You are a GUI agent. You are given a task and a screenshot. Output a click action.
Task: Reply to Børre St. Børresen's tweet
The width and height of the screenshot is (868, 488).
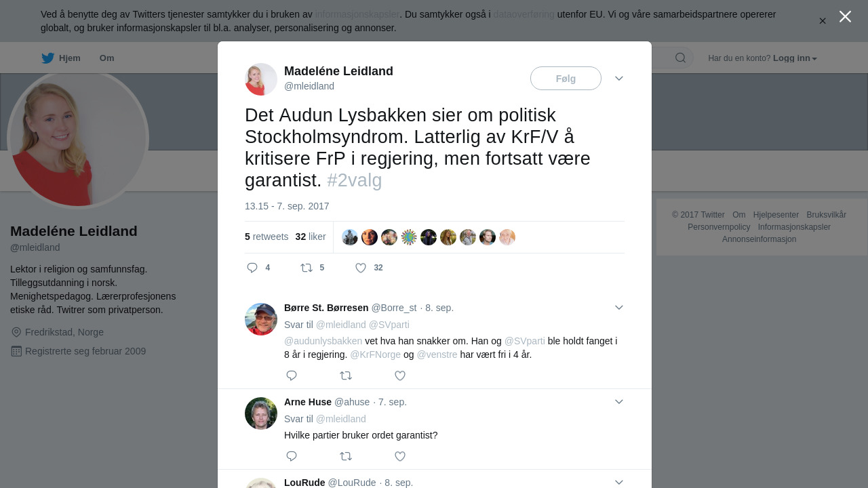click(x=292, y=375)
